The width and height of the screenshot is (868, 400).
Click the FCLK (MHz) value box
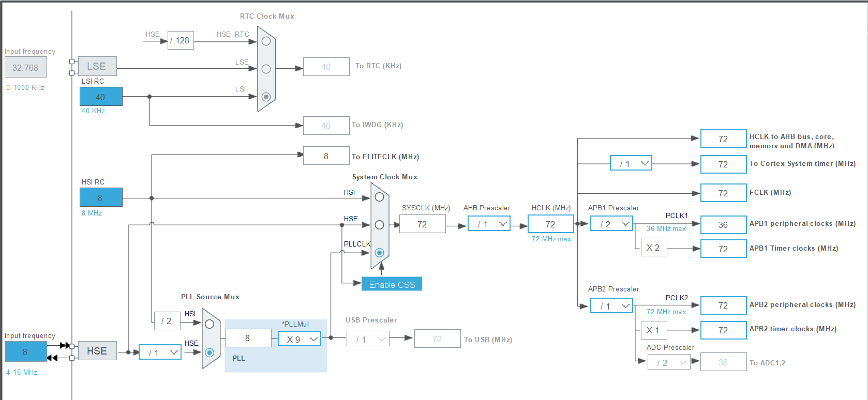[x=723, y=193]
